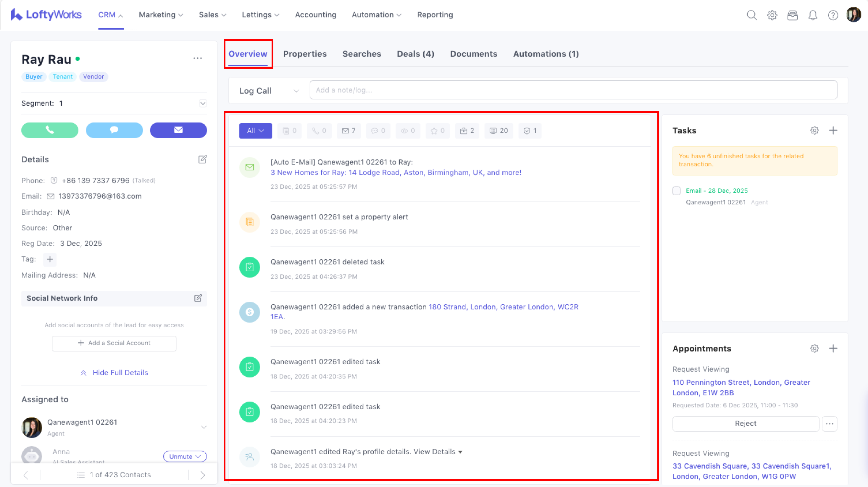Click the Add a note/log input field
The height and width of the screenshot is (487, 868).
pyautogui.click(x=573, y=90)
